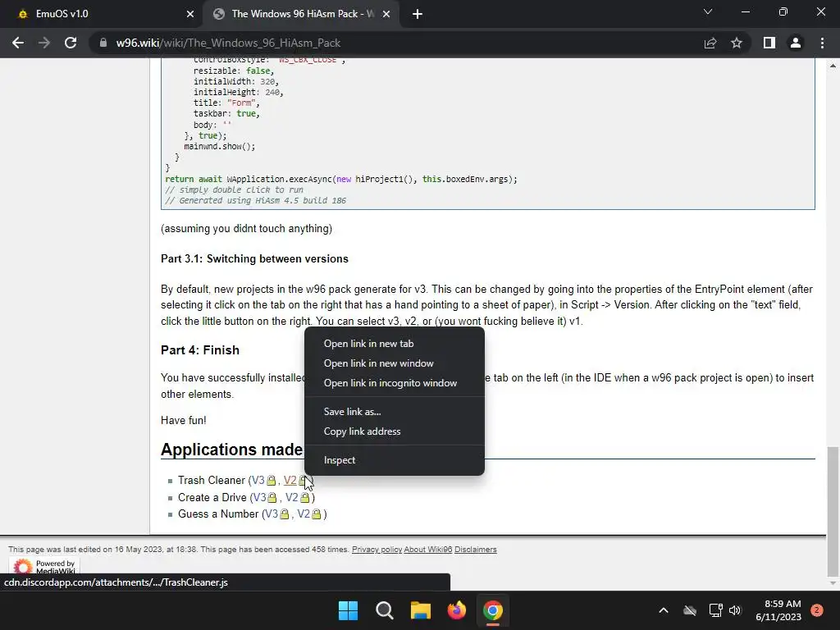Image resolution: width=840 pixels, height=630 pixels.
Task: Open File Explorer from taskbar
Action: point(421,610)
